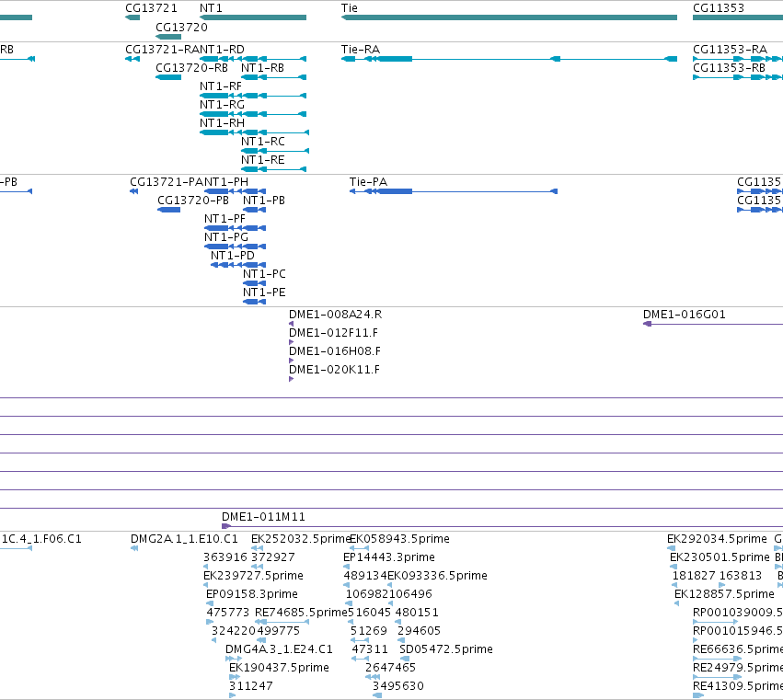783x700 pixels.
Task: Open the NT1-PF protein label
Action: [225, 219]
